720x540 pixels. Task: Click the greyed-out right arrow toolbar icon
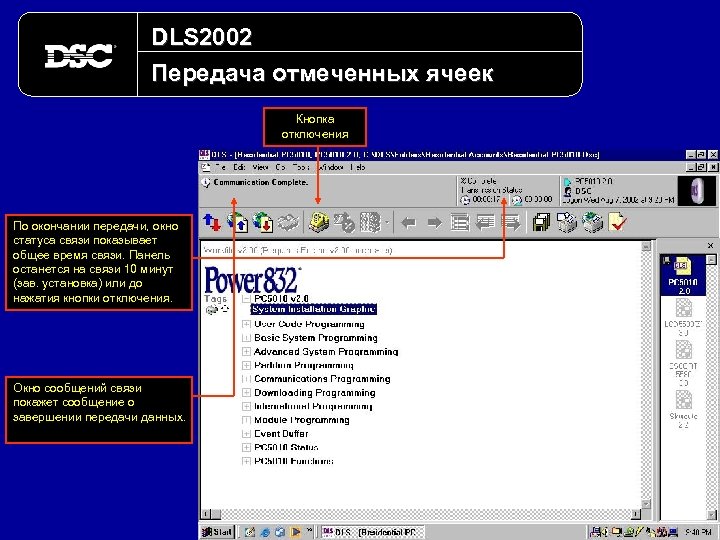(434, 224)
